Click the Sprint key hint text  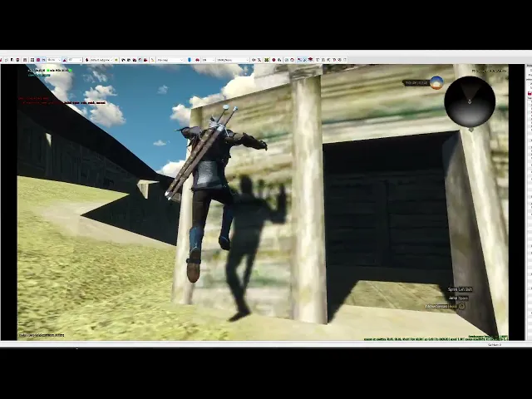(460, 289)
